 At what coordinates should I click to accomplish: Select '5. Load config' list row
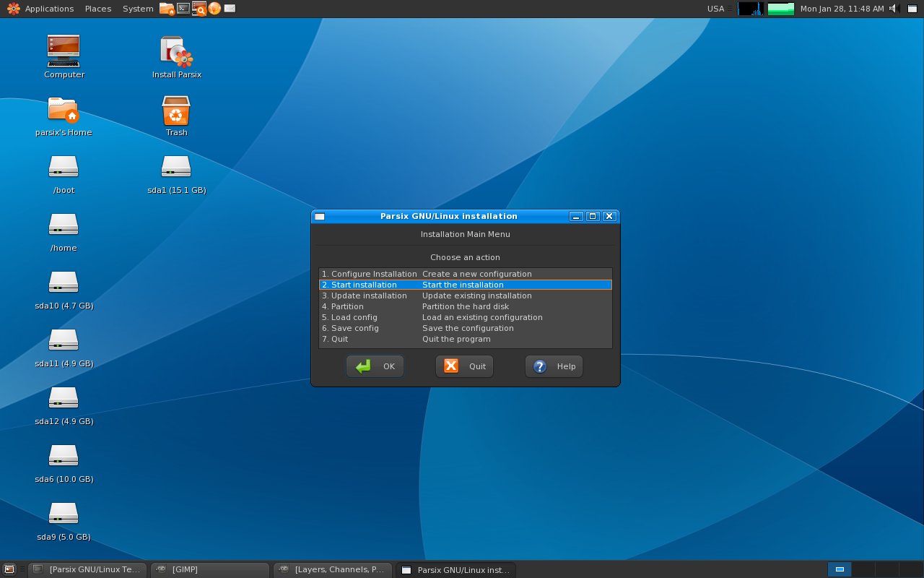click(x=465, y=317)
